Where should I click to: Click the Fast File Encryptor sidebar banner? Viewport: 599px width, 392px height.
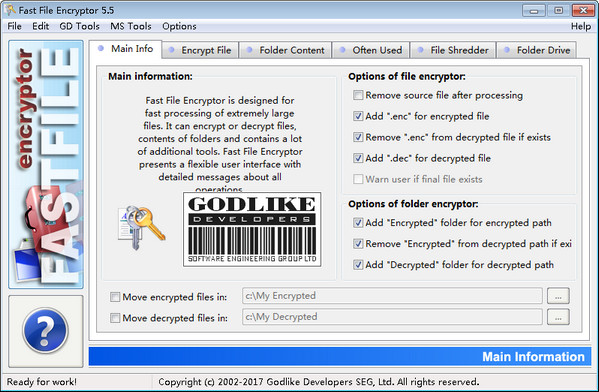coord(46,164)
